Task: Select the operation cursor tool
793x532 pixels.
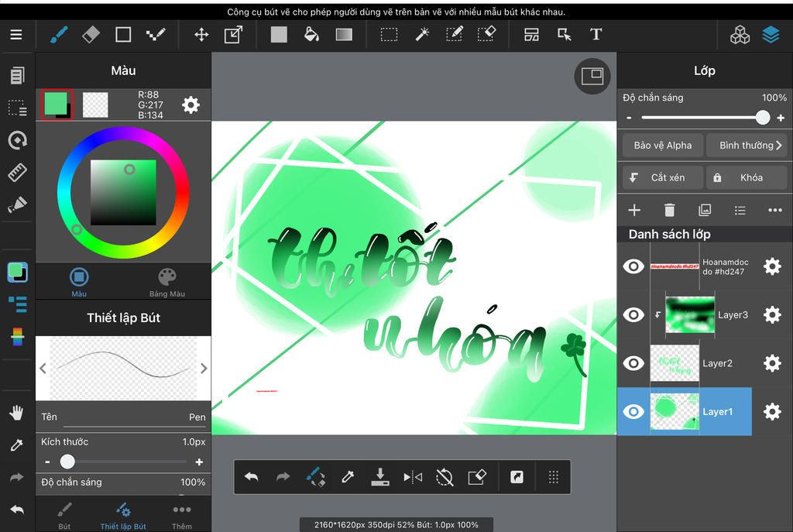Action: (x=564, y=34)
